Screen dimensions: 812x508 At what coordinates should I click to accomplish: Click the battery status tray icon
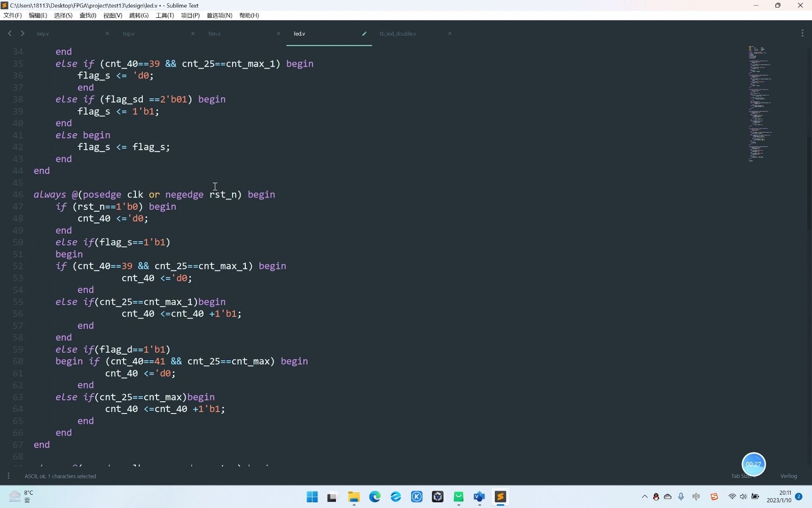tap(755, 497)
